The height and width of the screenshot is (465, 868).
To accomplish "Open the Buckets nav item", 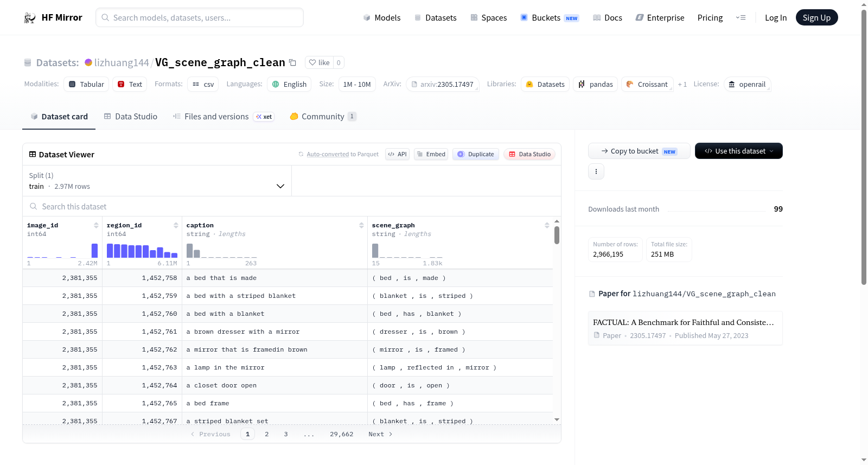I will pos(550,18).
